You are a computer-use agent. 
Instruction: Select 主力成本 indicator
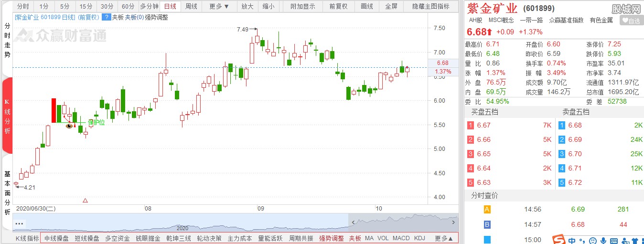(x=240, y=238)
